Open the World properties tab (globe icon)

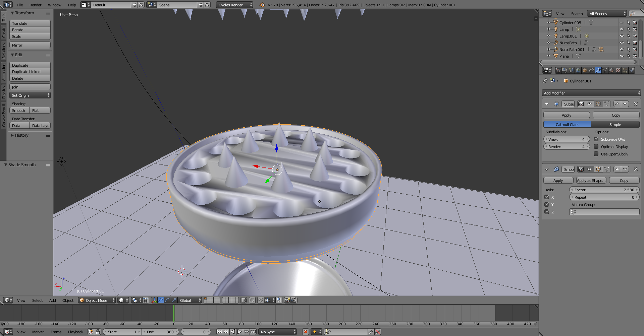[x=578, y=70]
